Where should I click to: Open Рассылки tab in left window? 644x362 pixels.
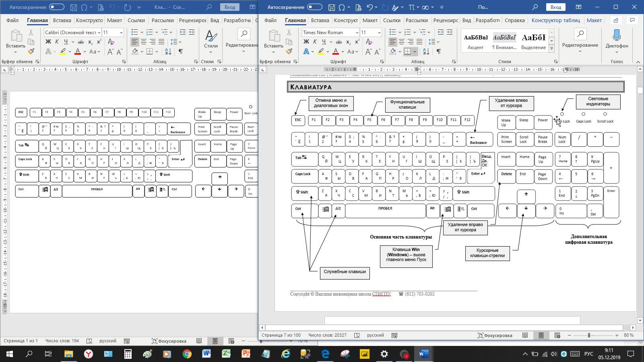[163, 20]
